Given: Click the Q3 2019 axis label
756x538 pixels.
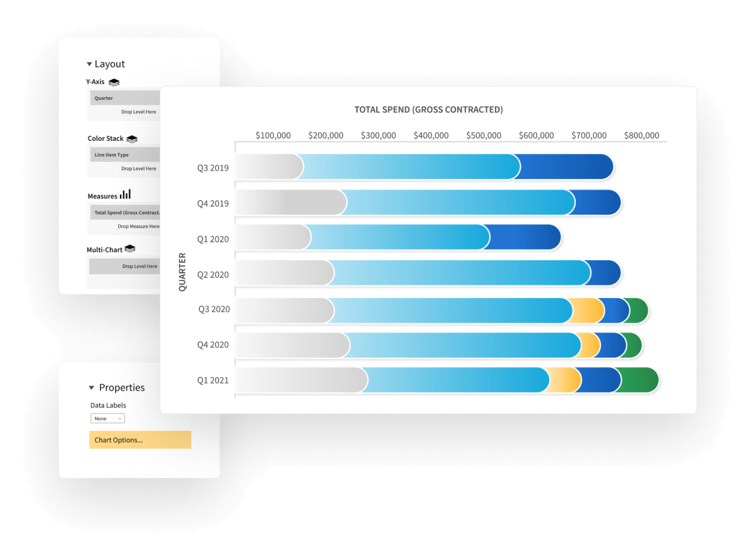Looking at the screenshot, I should click(213, 168).
